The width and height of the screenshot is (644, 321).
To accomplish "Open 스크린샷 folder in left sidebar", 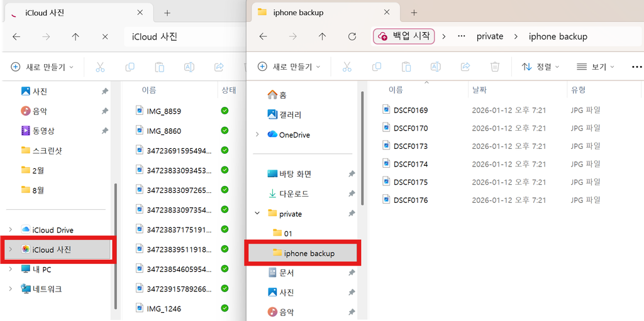I will [42, 150].
